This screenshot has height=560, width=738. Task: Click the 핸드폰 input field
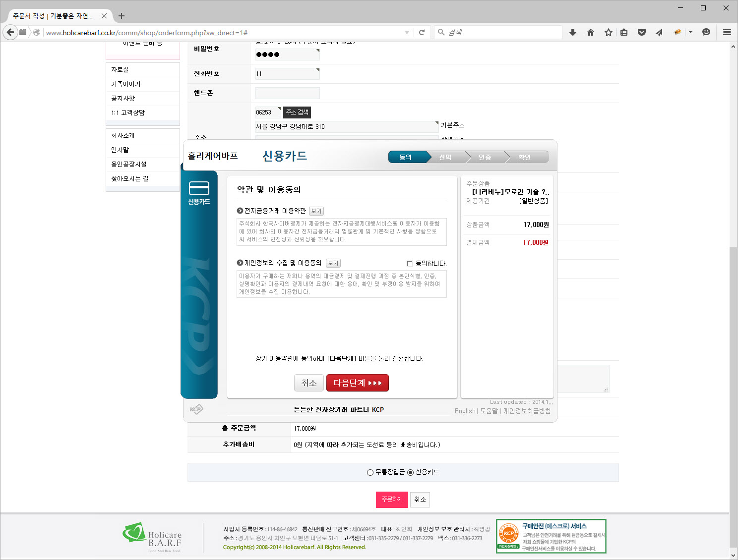[x=287, y=93]
